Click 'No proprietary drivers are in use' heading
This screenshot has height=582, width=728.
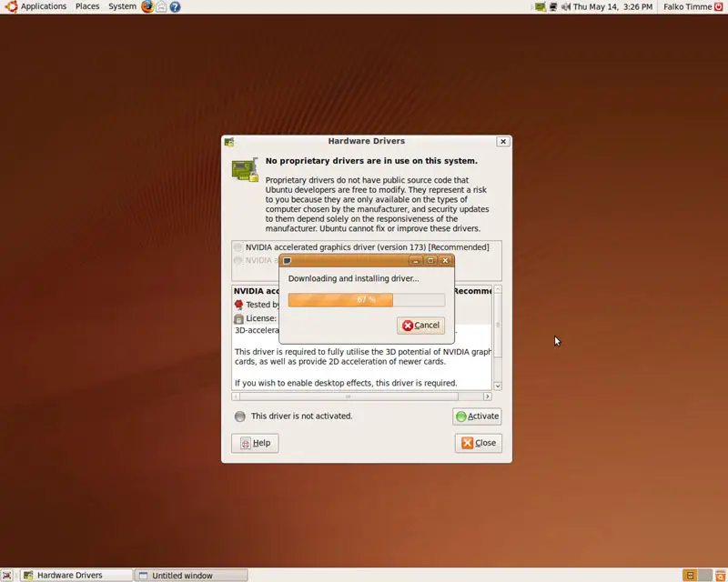click(371, 161)
